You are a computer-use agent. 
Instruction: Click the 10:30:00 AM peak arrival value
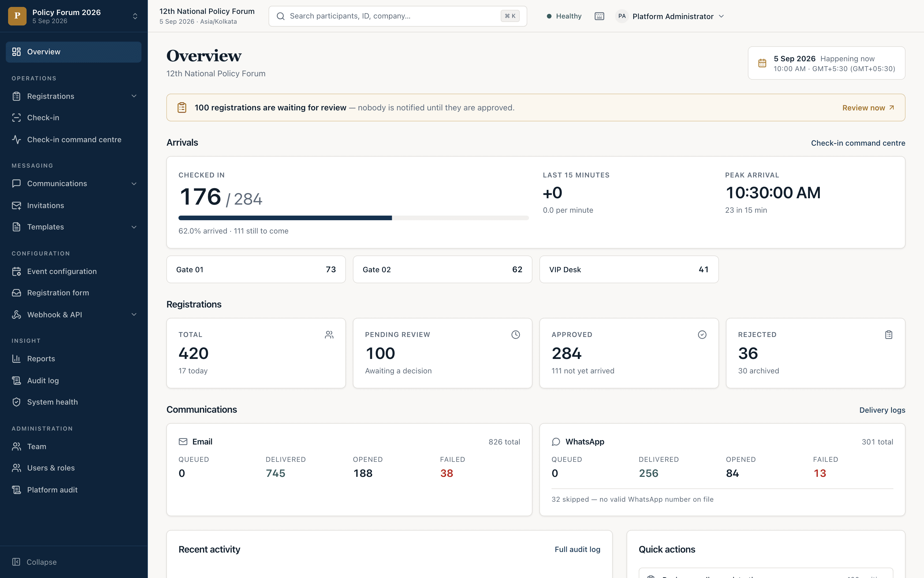[773, 193]
